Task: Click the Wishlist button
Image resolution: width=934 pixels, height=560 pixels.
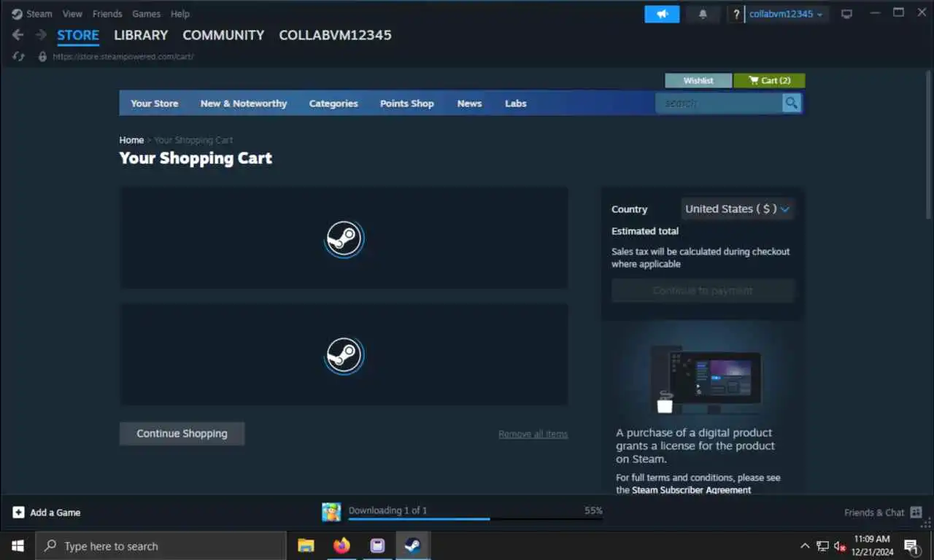Action: tap(698, 80)
